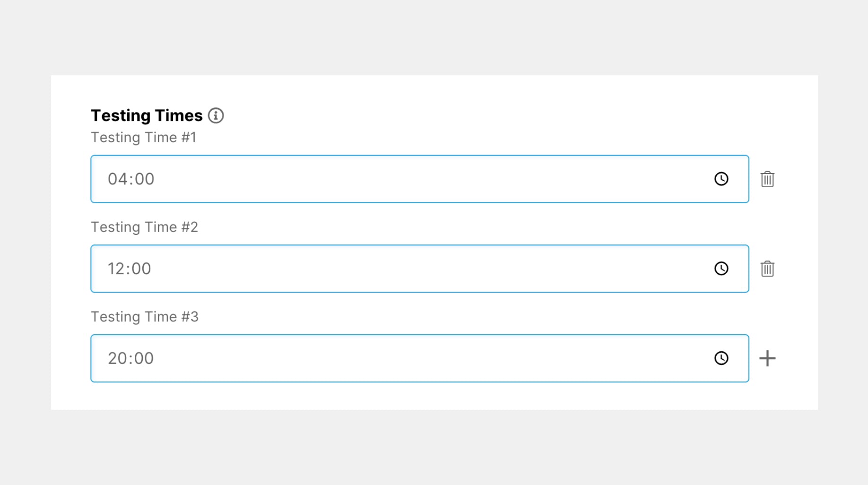This screenshot has height=485, width=868.
Task: Select the hours "20" in Testing Time #3
Action: [x=117, y=358]
